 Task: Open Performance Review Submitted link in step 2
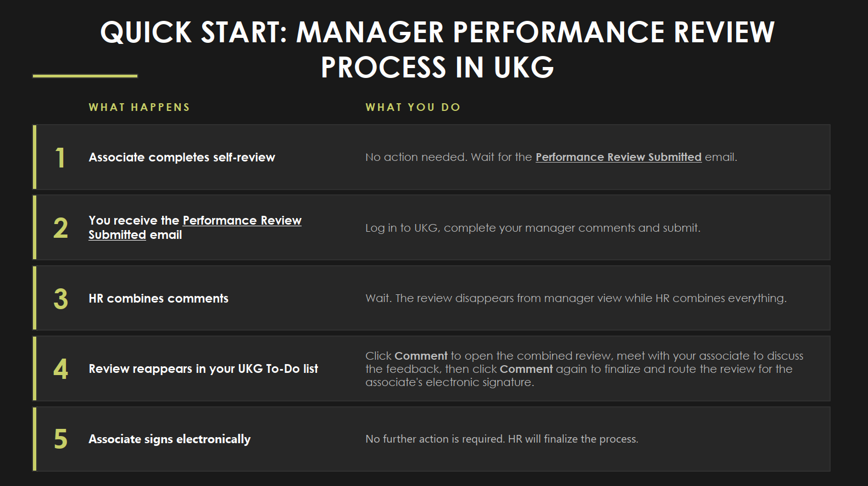click(x=195, y=227)
